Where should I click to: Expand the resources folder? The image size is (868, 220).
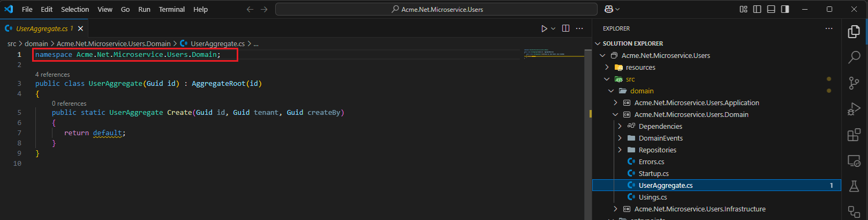click(x=607, y=67)
